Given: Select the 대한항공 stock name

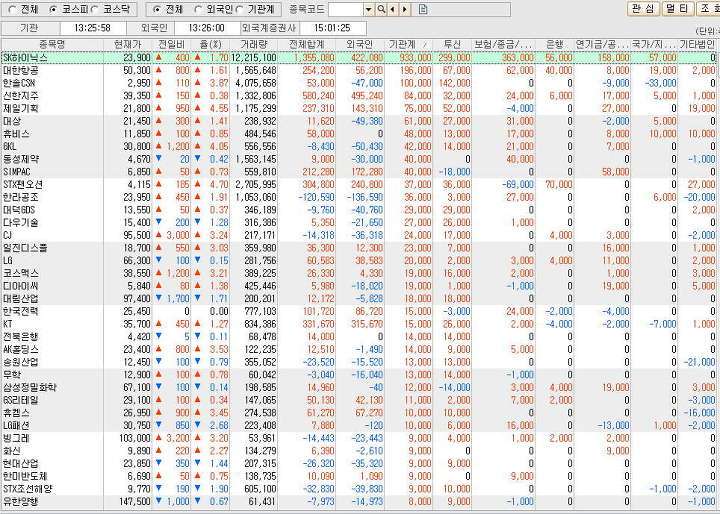Looking at the screenshot, I should (x=21, y=70).
